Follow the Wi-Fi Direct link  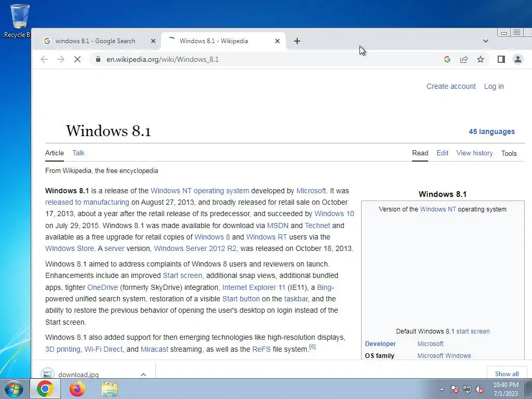click(x=103, y=349)
